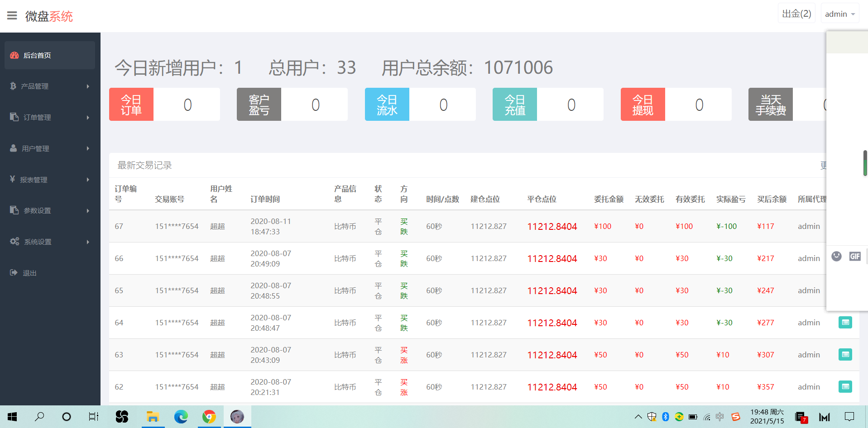Image resolution: width=868 pixels, height=428 pixels.
Task: Click the 当天手续费 gray tile
Action: tap(771, 105)
